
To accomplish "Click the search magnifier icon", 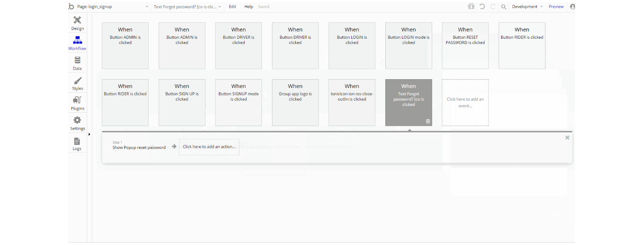I will point(504,7).
